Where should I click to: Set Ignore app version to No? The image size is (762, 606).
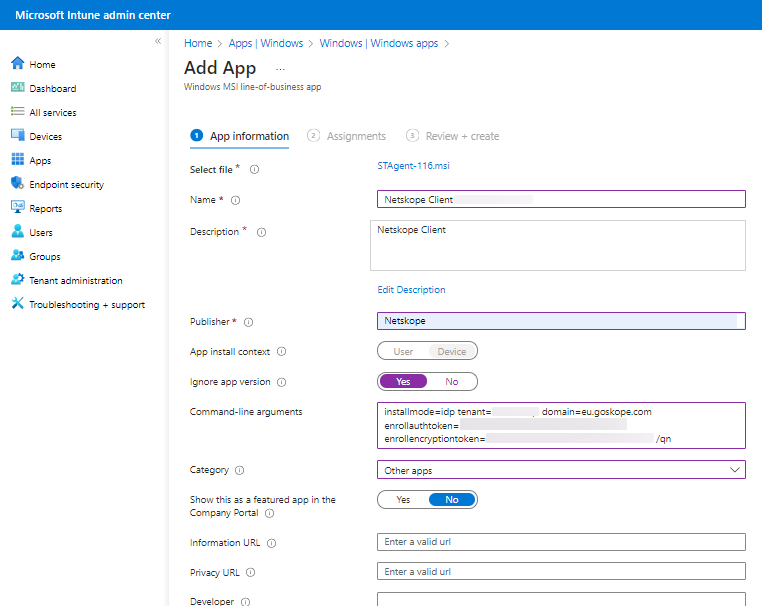coord(451,382)
